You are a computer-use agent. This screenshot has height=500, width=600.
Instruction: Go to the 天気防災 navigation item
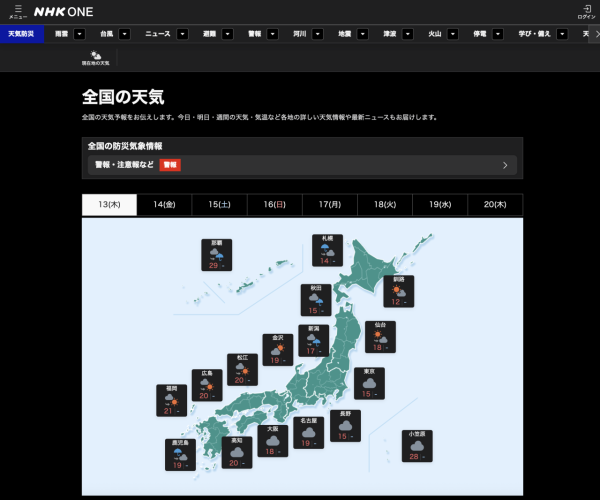click(21, 34)
